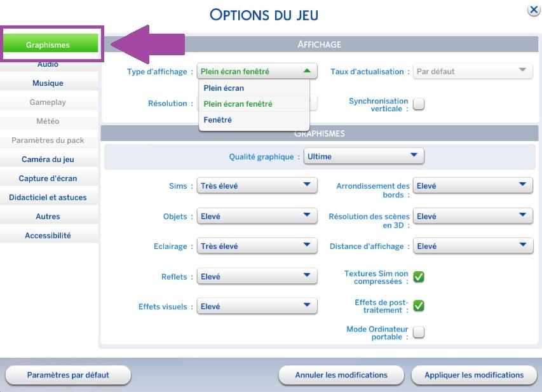This screenshot has height=392, width=542.
Task: Open Distance d'affichage dropdown
Action: pos(473,247)
